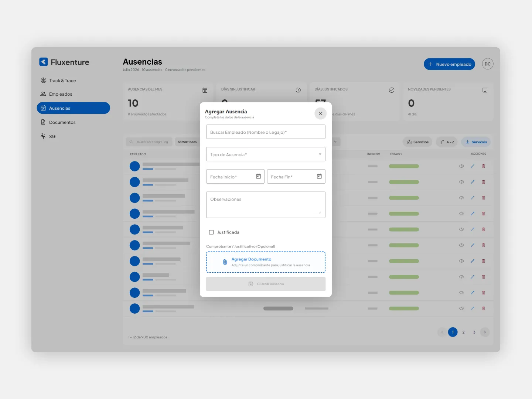The height and width of the screenshot is (399, 532).
Task: Click the search by name field
Action: tap(149, 142)
